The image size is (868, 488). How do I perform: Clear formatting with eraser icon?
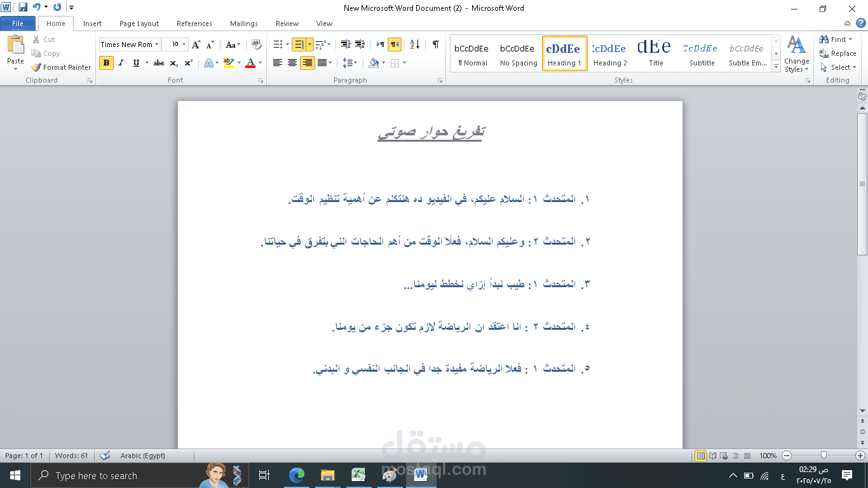pyautogui.click(x=256, y=44)
